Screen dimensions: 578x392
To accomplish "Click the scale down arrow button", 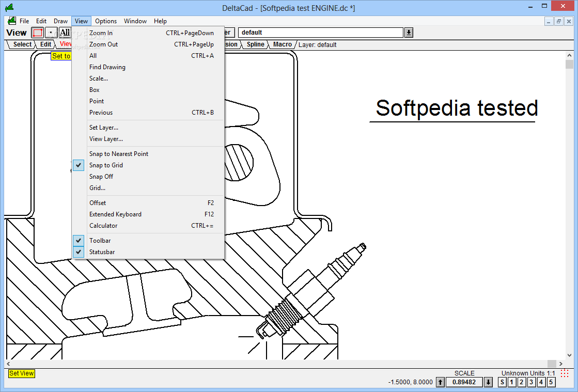I will tap(488, 382).
